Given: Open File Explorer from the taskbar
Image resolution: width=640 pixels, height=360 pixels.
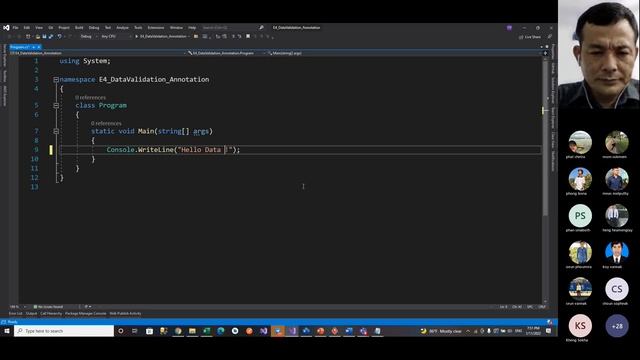Looking at the screenshot, I should pyautogui.click(x=192, y=331).
